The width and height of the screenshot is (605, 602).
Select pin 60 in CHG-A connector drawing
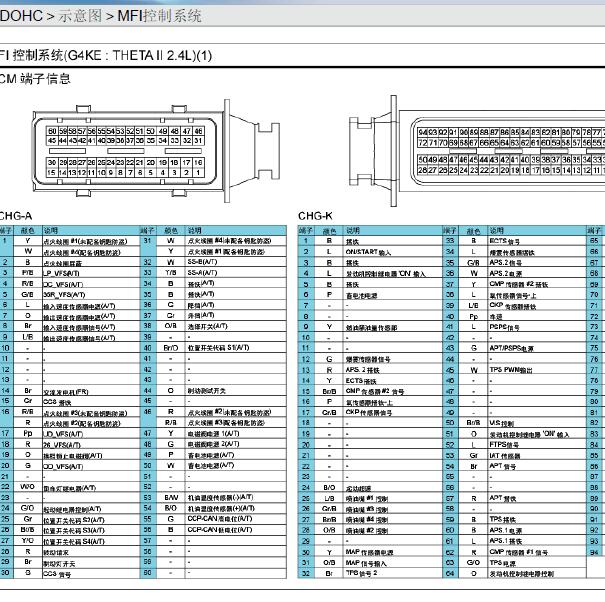click(52, 131)
